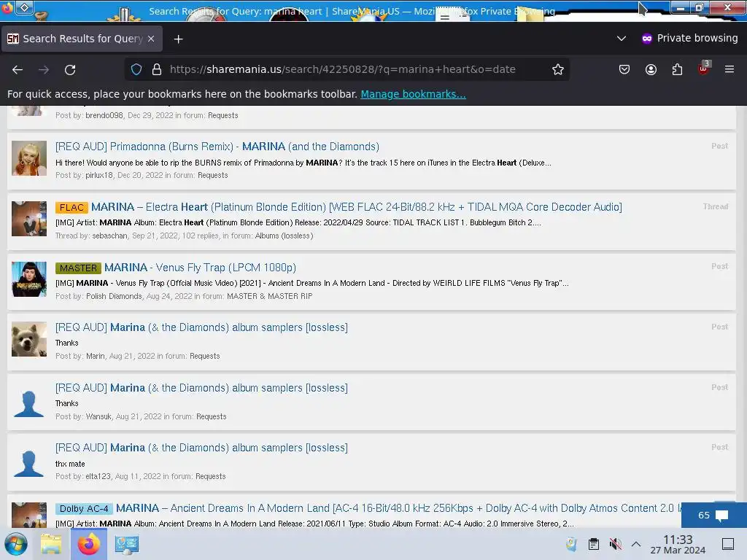Screen dimensions: 747x560
Task: Open Albums (lossless) forum link
Action: tap(284, 236)
